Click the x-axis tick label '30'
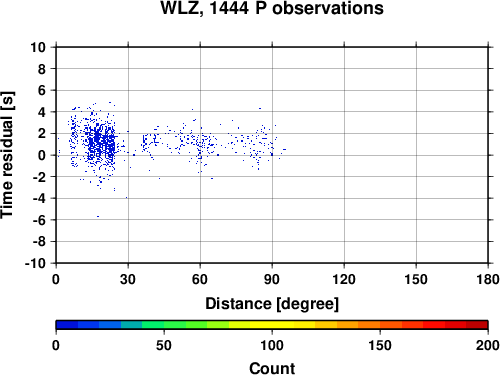This screenshot has height=375, width=500. click(x=128, y=279)
